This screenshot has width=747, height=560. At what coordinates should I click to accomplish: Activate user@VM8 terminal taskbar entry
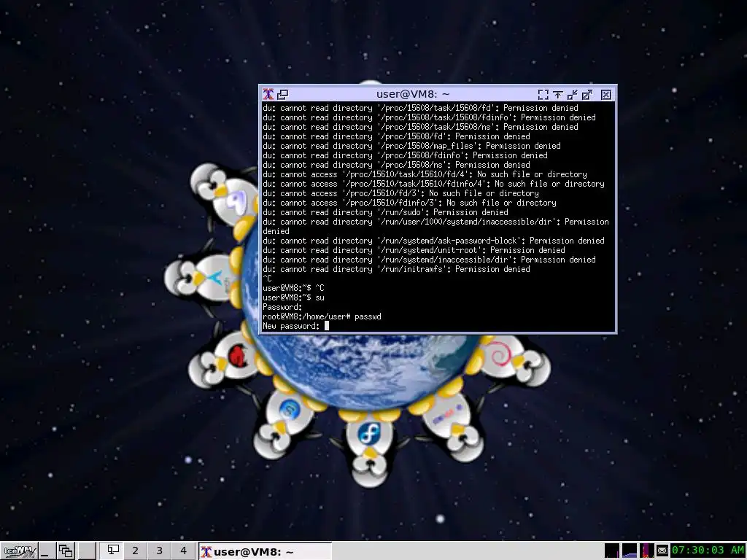(264, 551)
